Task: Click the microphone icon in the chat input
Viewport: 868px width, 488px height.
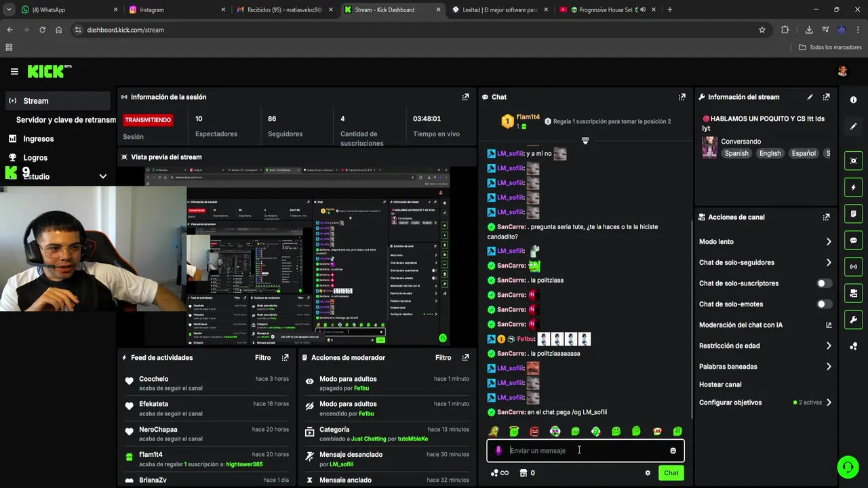Action: pos(498,451)
